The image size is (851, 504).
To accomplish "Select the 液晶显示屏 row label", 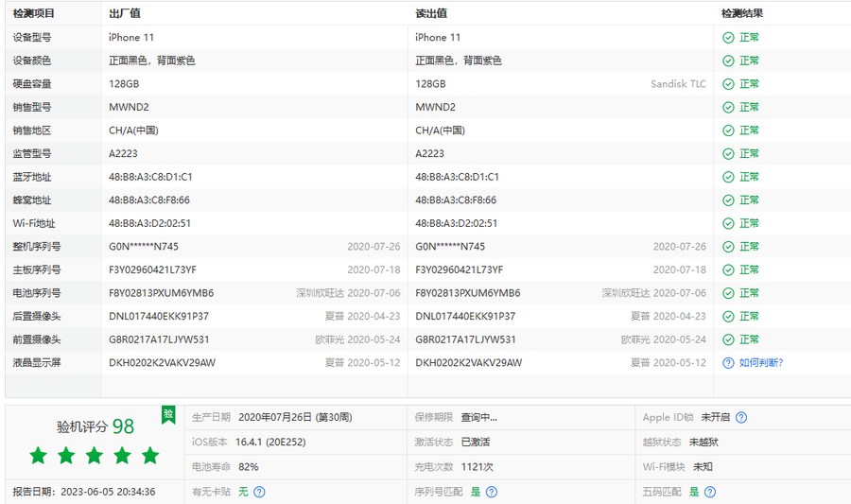I will click(x=37, y=363).
